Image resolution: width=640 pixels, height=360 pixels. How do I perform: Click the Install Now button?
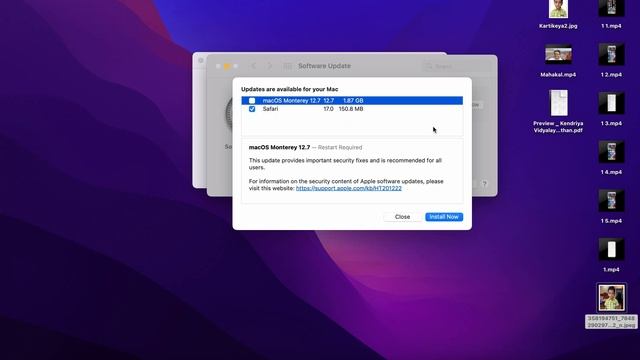tap(444, 217)
